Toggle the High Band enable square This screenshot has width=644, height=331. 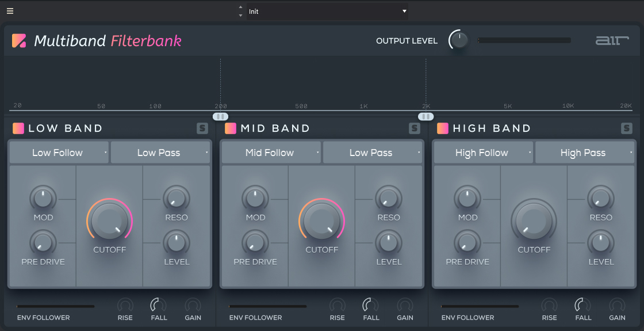tap(443, 128)
